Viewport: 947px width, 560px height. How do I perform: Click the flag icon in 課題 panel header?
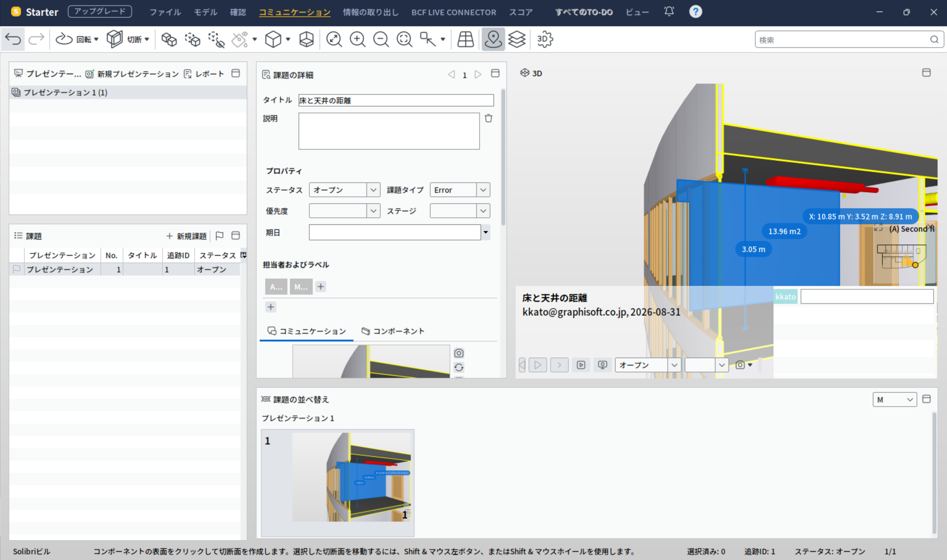(x=219, y=236)
